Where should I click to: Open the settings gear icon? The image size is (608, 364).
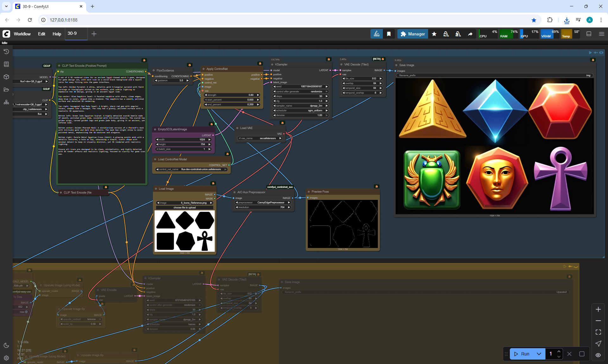point(6,358)
